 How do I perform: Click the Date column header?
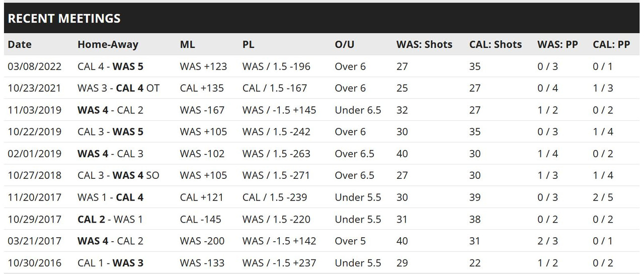[20, 44]
